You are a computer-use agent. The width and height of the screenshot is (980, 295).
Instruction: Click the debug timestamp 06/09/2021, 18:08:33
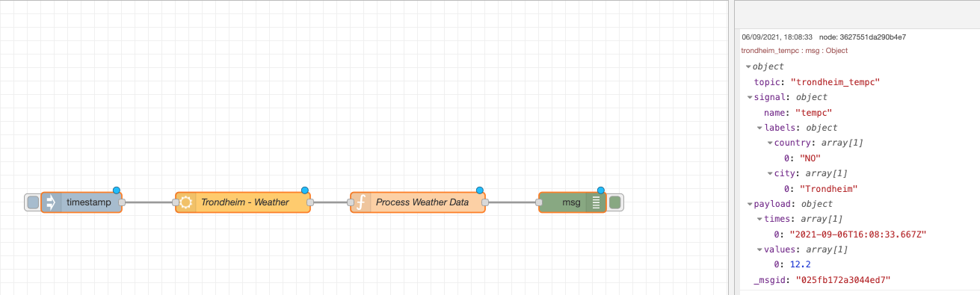[777, 37]
